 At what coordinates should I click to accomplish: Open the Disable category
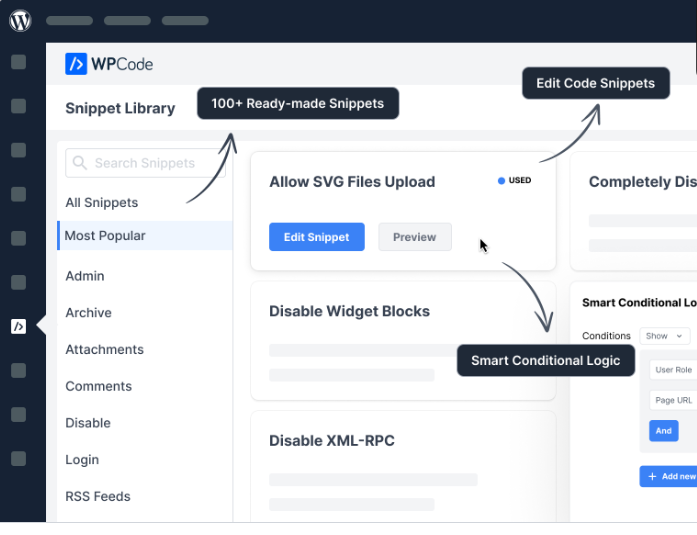[88, 423]
